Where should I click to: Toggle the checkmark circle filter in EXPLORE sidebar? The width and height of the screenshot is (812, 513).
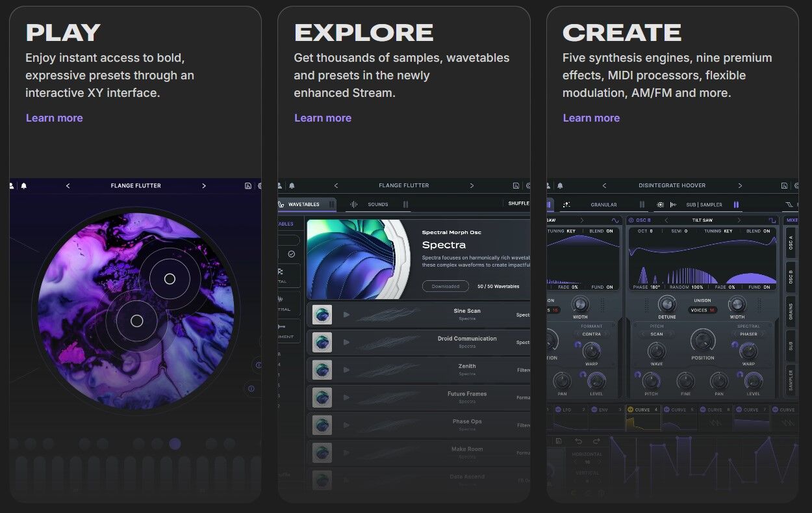click(291, 254)
